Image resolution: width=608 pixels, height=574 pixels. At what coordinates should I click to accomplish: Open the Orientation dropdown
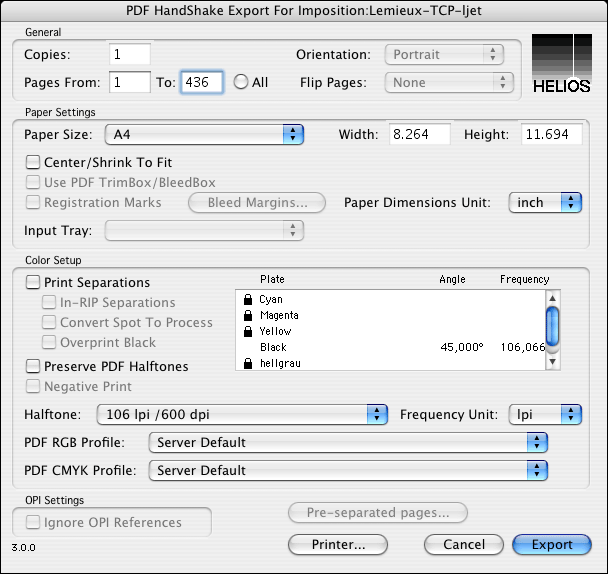coord(444,55)
